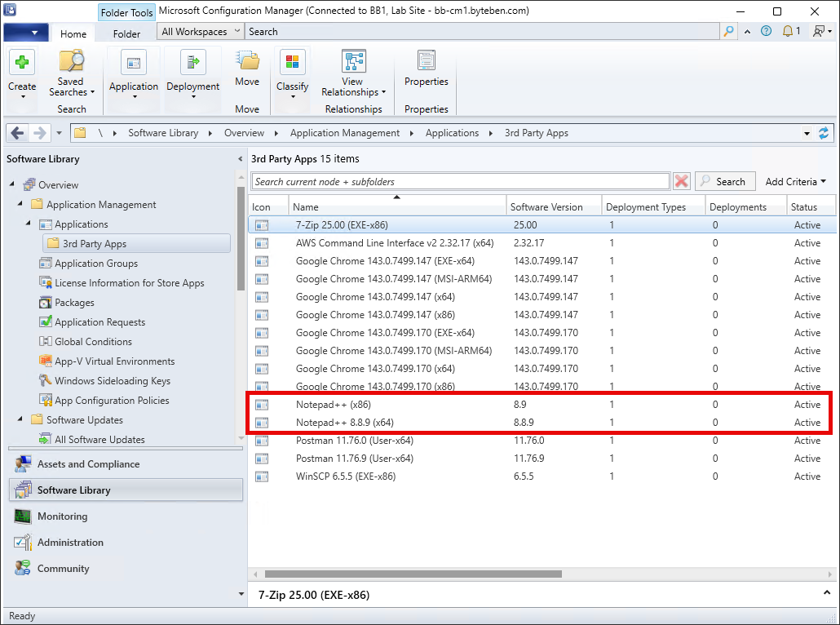The width and height of the screenshot is (840, 625).
Task: Select the Home ribbon tab
Action: [73, 34]
